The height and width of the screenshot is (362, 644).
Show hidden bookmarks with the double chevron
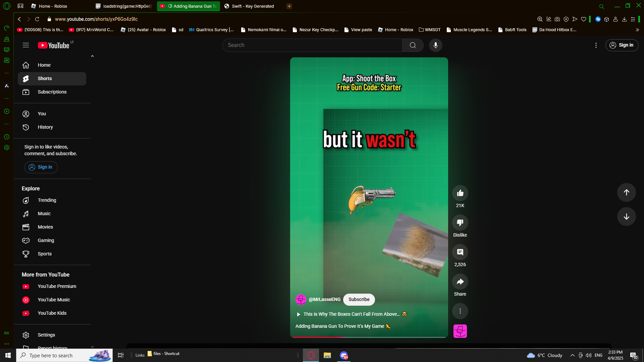click(637, 30)
